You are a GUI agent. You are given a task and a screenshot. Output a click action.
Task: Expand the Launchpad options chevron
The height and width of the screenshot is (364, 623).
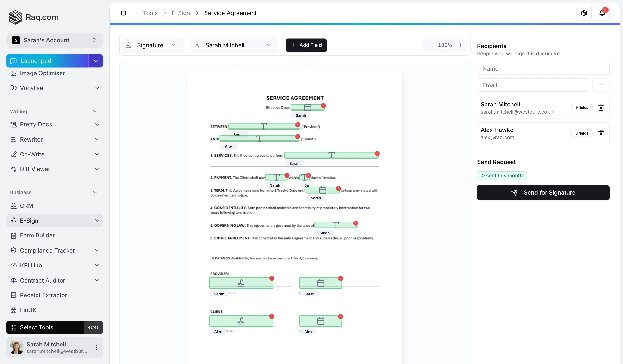tap(95, 61)
